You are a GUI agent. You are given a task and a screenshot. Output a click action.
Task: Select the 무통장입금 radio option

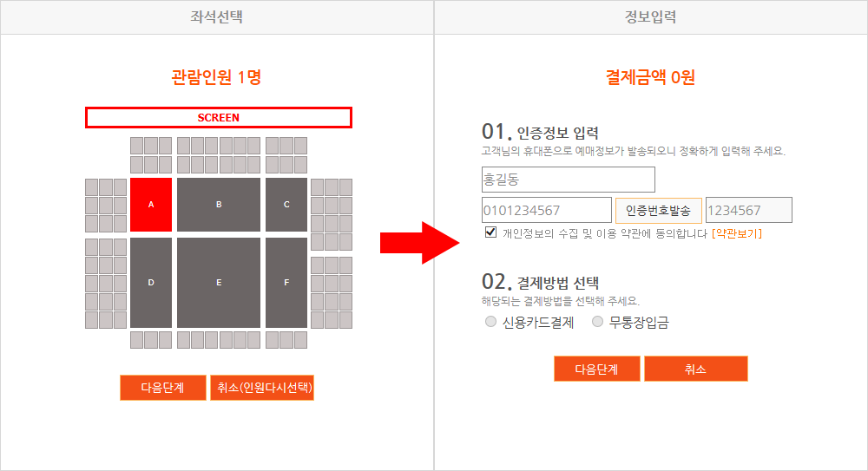pos(597,322)
